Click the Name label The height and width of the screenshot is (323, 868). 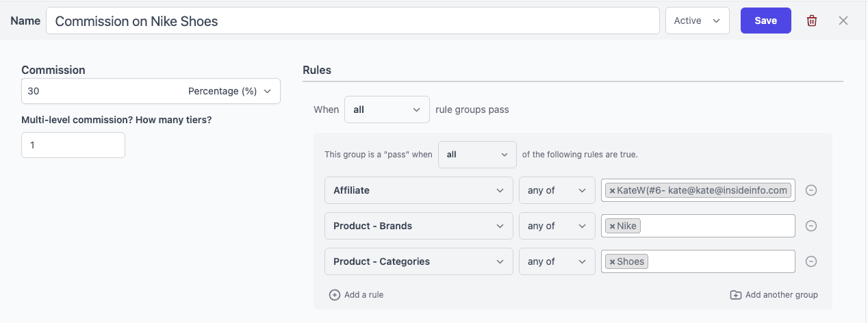point(25,21)
